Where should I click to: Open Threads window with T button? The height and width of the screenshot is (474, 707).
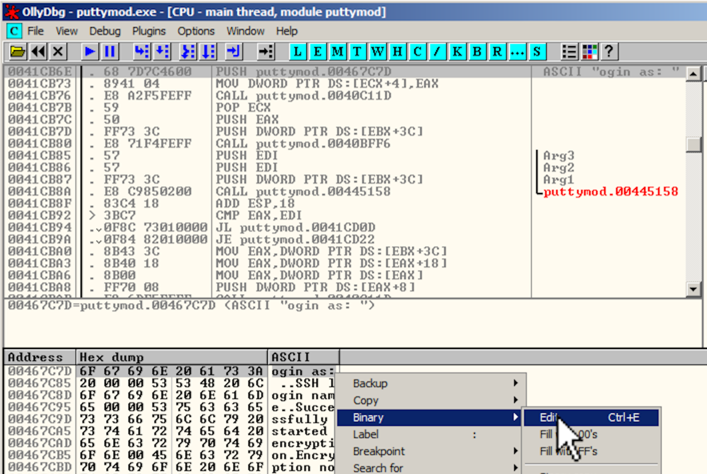pyautogui.click(x=357, y=51)
